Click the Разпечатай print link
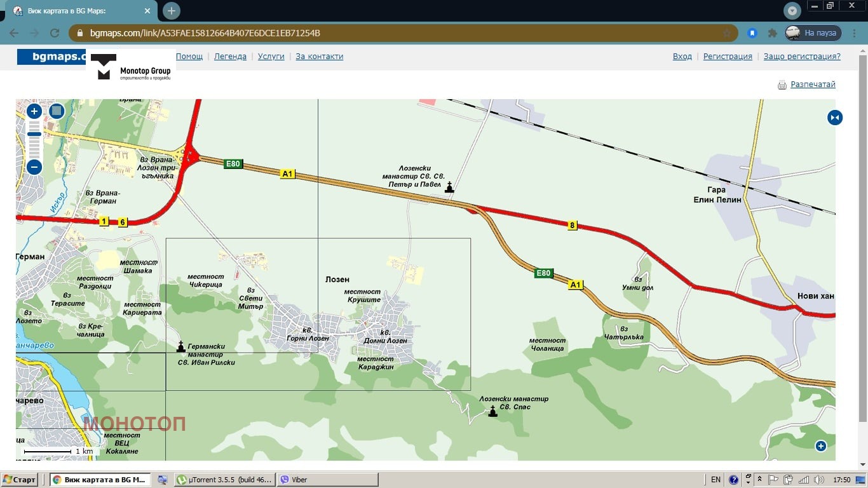Screen dimensions: 868x488 [x=813, y=85]
